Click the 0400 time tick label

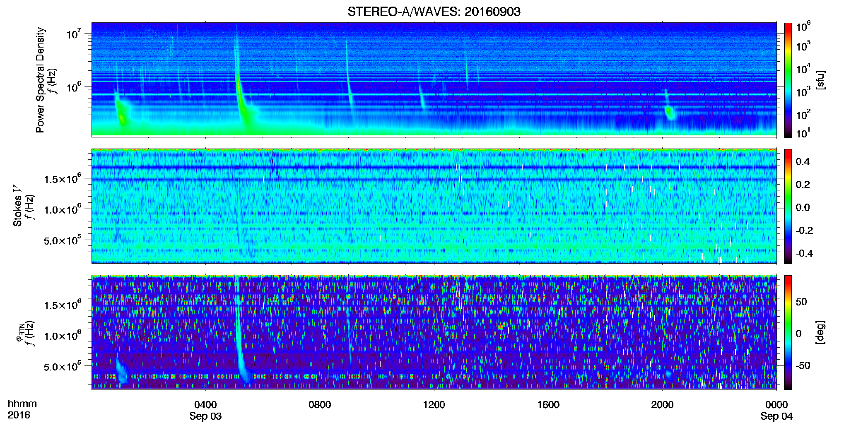pos(205,405)
